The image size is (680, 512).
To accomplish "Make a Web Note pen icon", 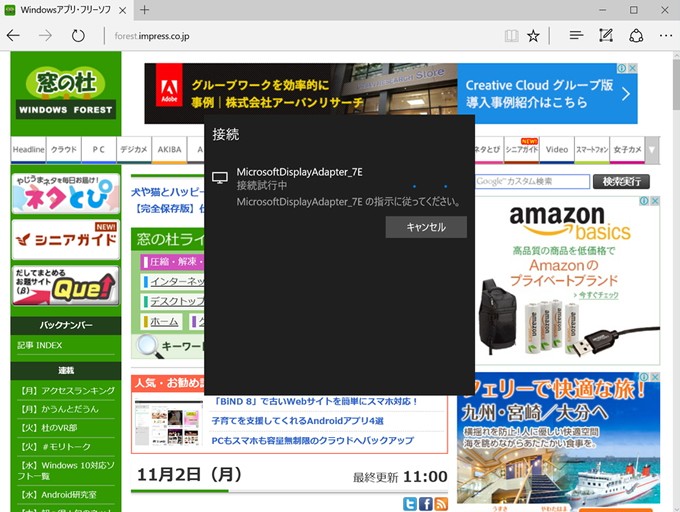I will click(x=606, y=36).
